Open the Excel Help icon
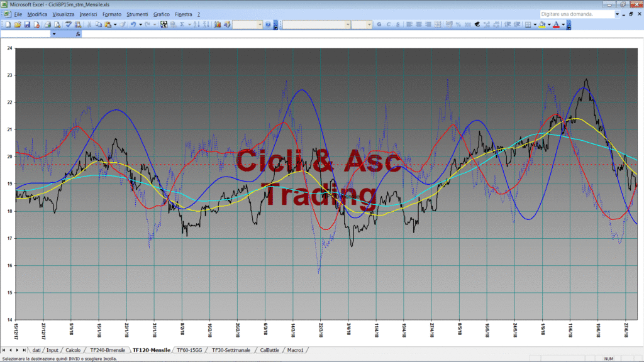The width and height of the screenshot is (644, 362). [x=268, y=25]
